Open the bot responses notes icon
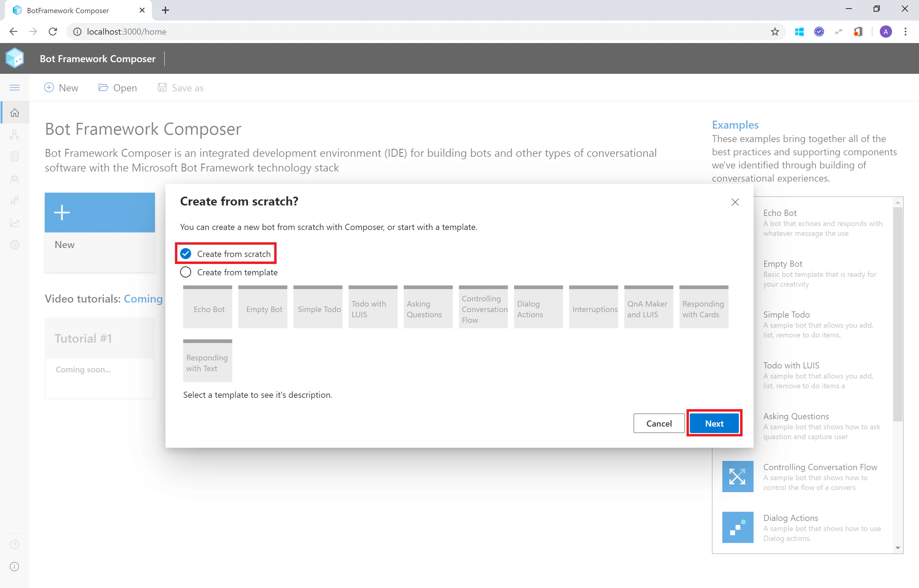This screenshot has width=919, height=588. point(14,156)
